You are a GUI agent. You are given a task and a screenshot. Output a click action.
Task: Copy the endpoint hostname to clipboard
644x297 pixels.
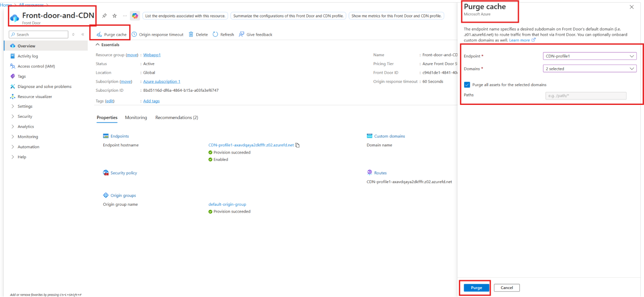pos(297,145)
